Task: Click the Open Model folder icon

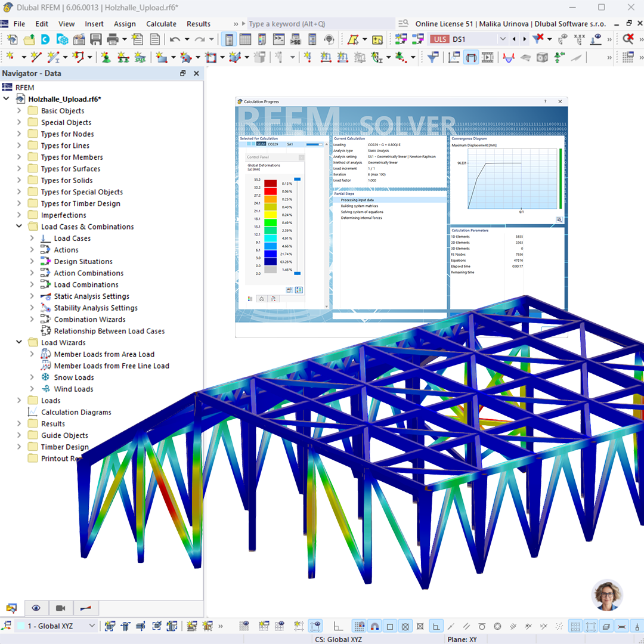Action: [29, 39]
